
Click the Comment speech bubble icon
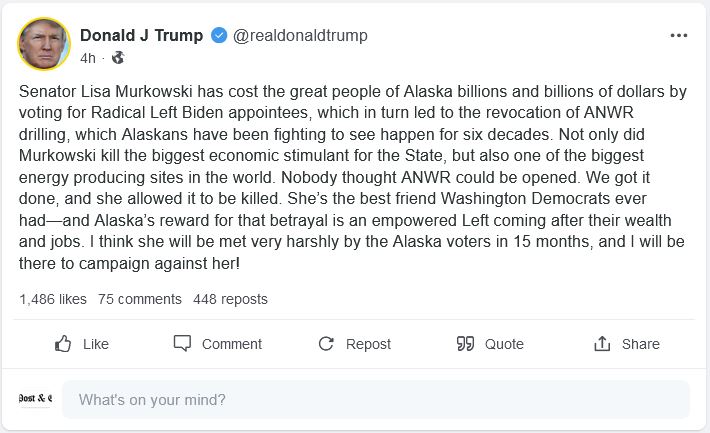point(182,344)
